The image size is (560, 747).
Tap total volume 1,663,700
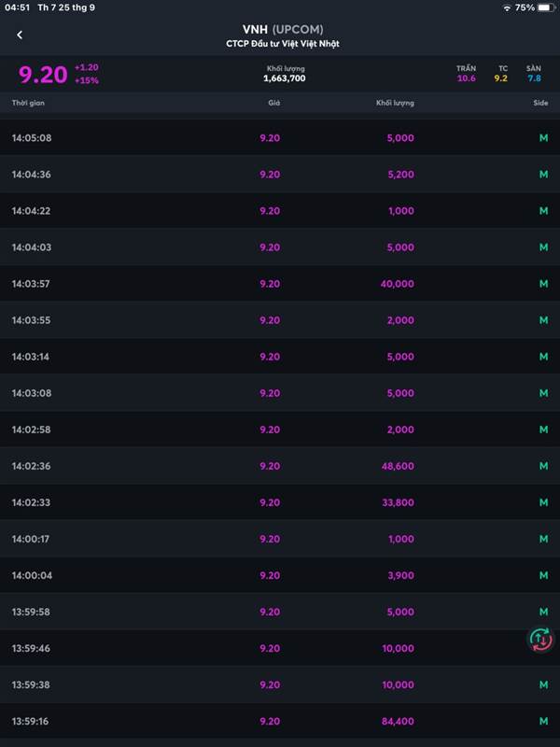(284, 78)
